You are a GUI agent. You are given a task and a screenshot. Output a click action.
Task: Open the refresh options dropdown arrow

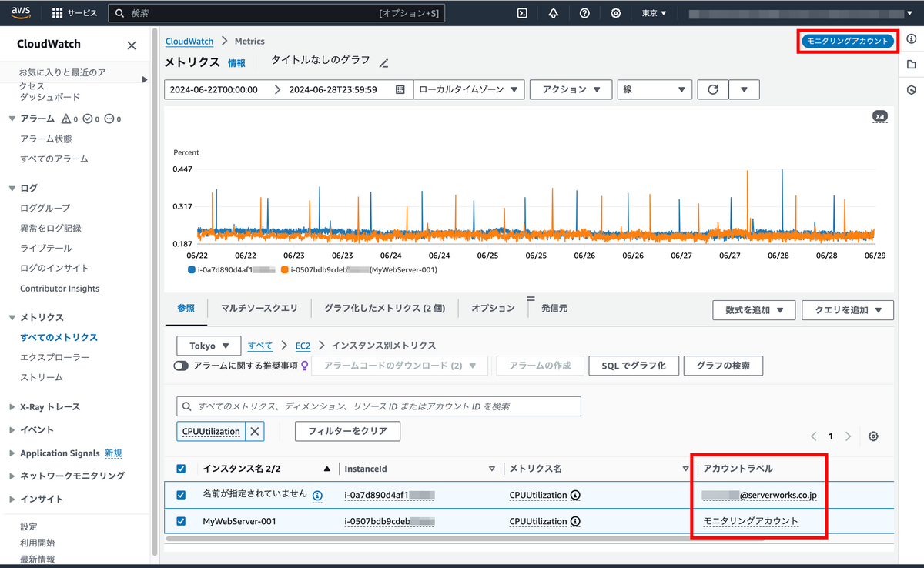click(744, 89)
